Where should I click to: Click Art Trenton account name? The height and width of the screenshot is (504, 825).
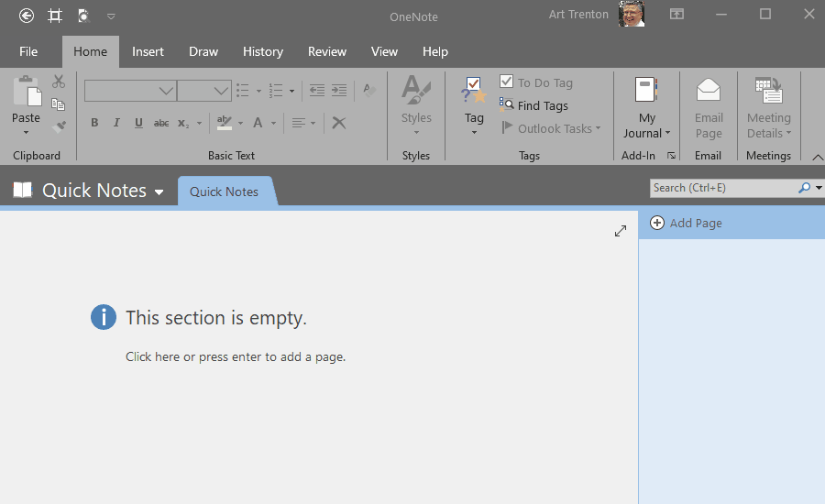(x=578, y=15)
